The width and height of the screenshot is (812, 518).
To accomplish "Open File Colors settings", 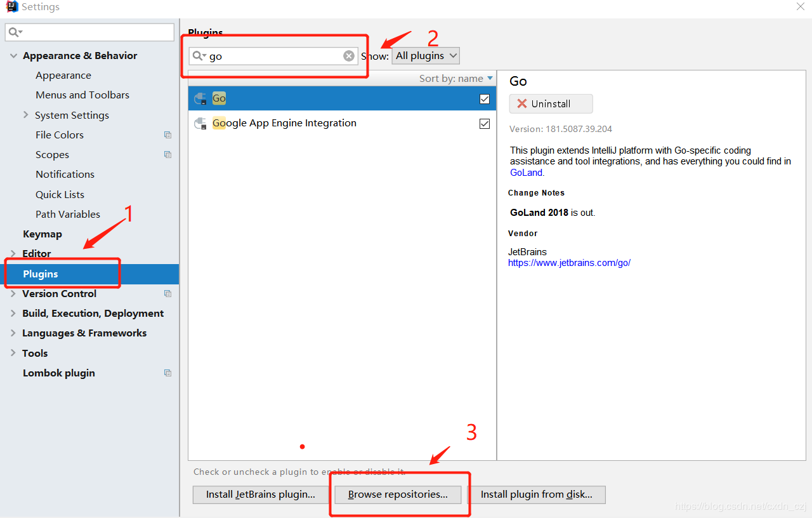I will (x=60, y=135).
